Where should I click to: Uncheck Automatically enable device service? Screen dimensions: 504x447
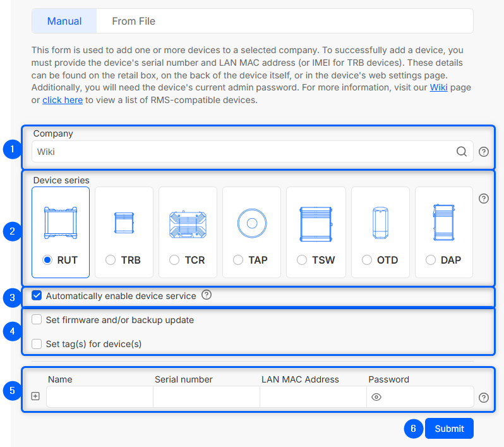click(x=37, y=296)
